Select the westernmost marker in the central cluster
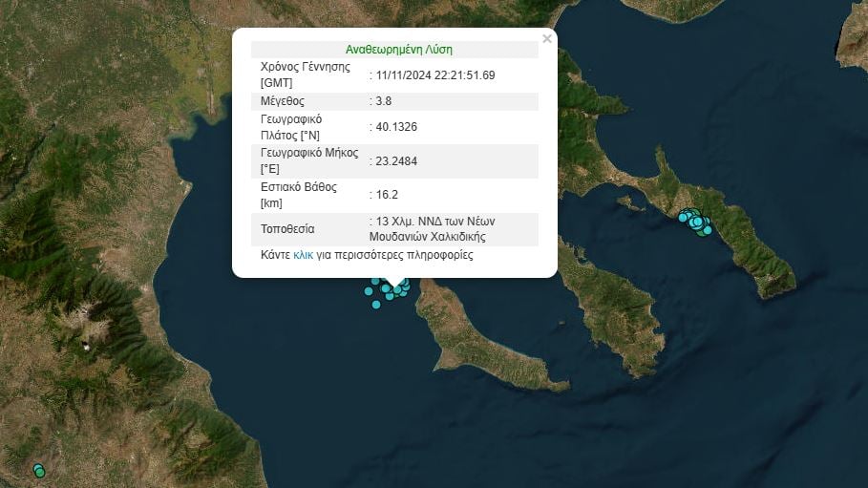The image size is (868, 488). click(369, 291)
